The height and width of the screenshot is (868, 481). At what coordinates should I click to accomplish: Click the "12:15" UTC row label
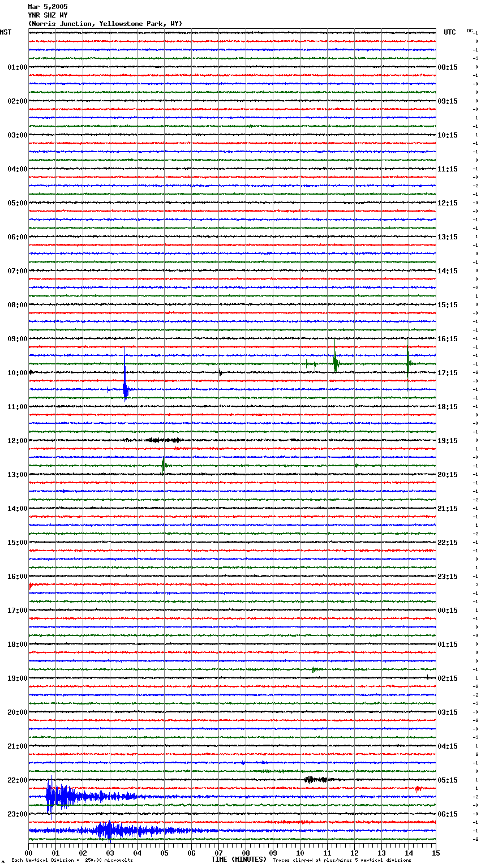[x=448, y=203]
